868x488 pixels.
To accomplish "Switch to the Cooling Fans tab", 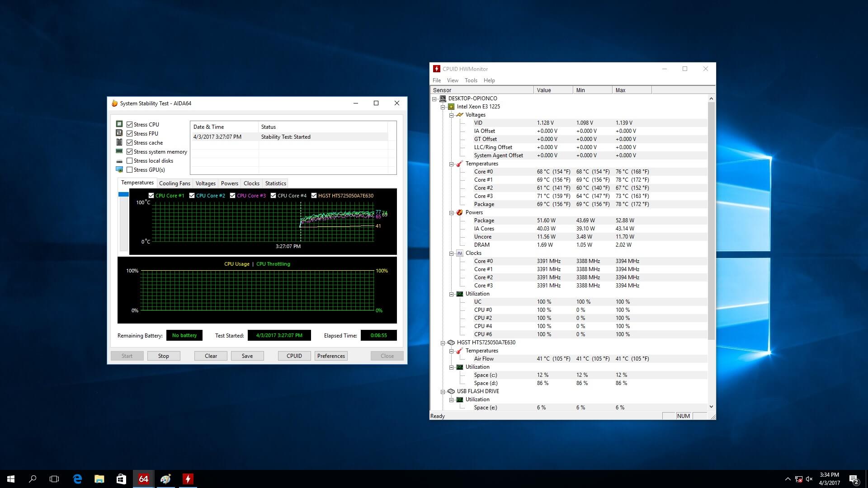I will (175, 183).
